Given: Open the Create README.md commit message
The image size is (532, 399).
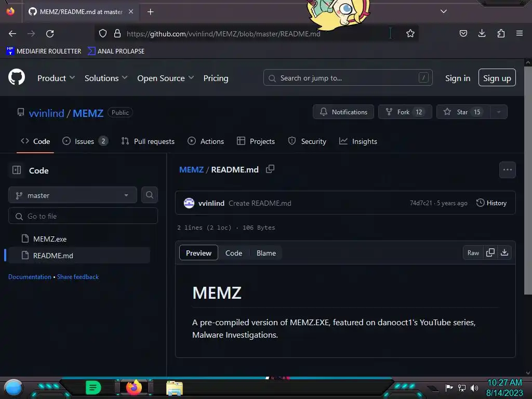Looking at the screenshot, I should click(260, 203).
